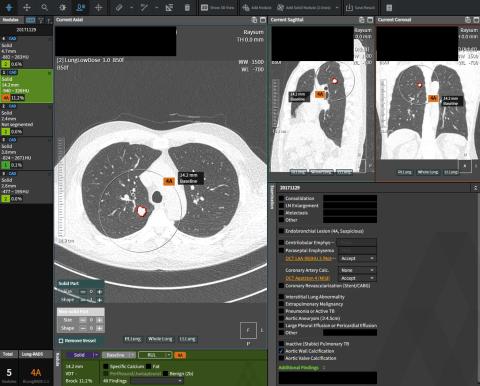Check the Aortic Valve Calcification checkbox
480x386 pixels.
[x=281, y=358]
